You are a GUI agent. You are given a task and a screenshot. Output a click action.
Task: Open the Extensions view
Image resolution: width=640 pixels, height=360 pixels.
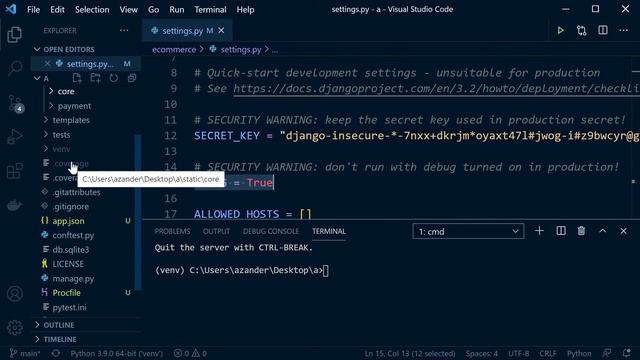15,171
